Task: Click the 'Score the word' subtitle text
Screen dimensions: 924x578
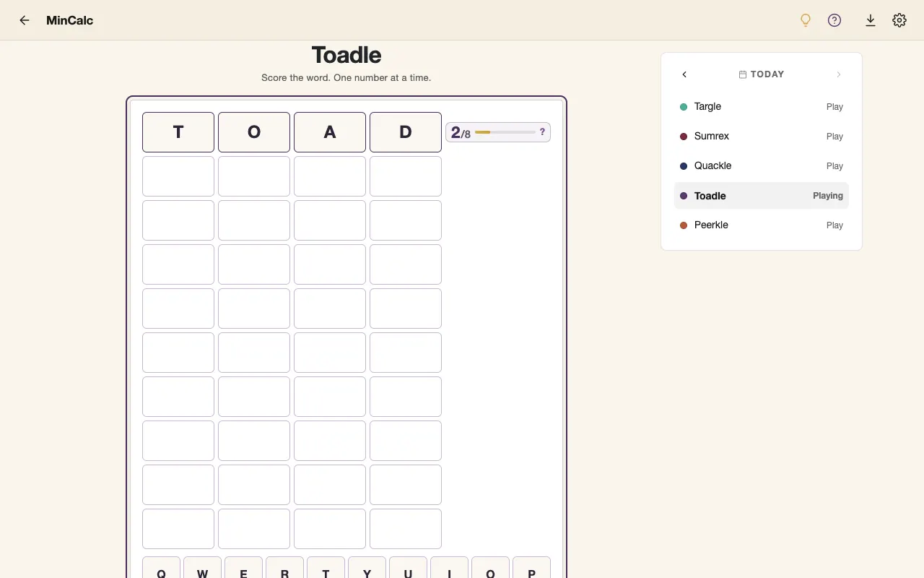Action: pyautogui.click(x=346, y=77)
